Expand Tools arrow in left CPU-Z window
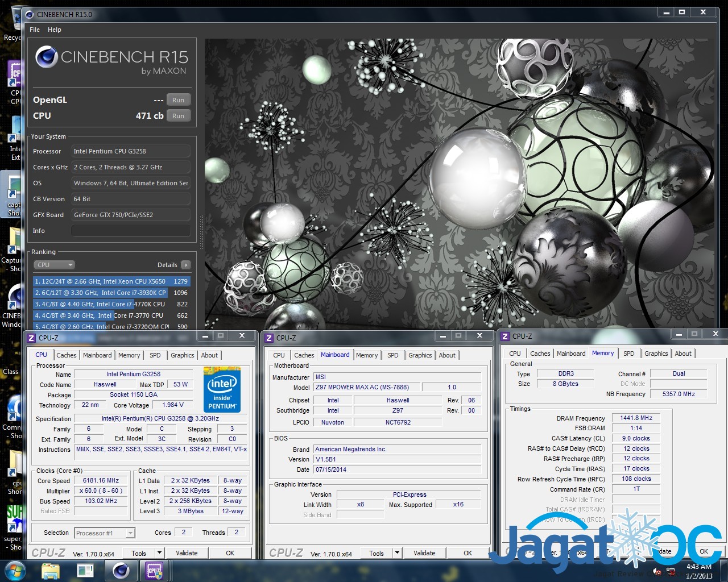Screen dimensions: 728x582 [159, 553]
